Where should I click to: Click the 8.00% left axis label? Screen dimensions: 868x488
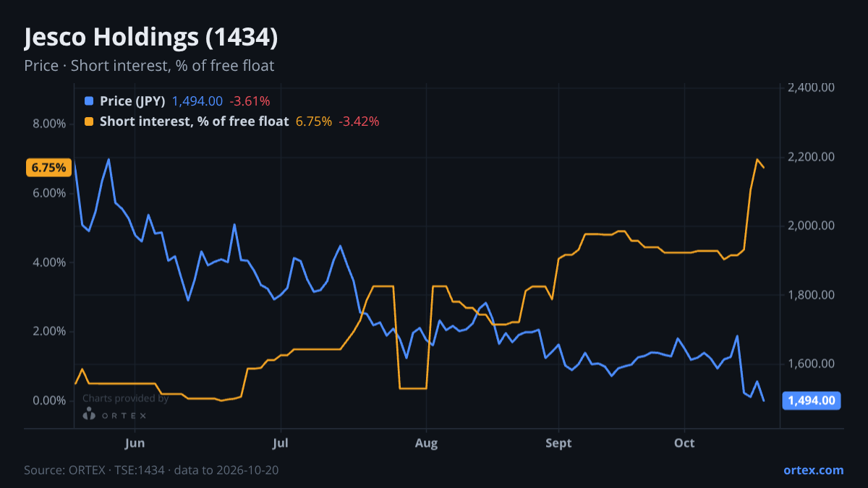point(49,124)
